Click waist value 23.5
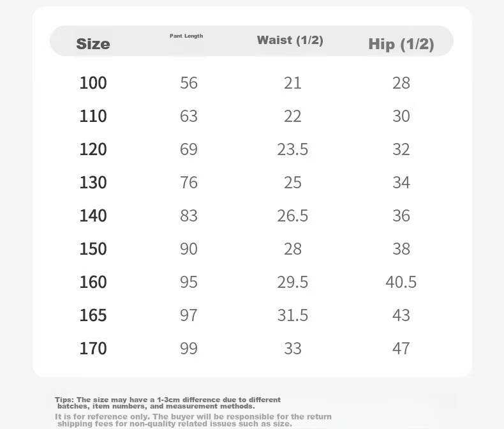504x429 pixels. pyautogui.click(x=292, y=149)
